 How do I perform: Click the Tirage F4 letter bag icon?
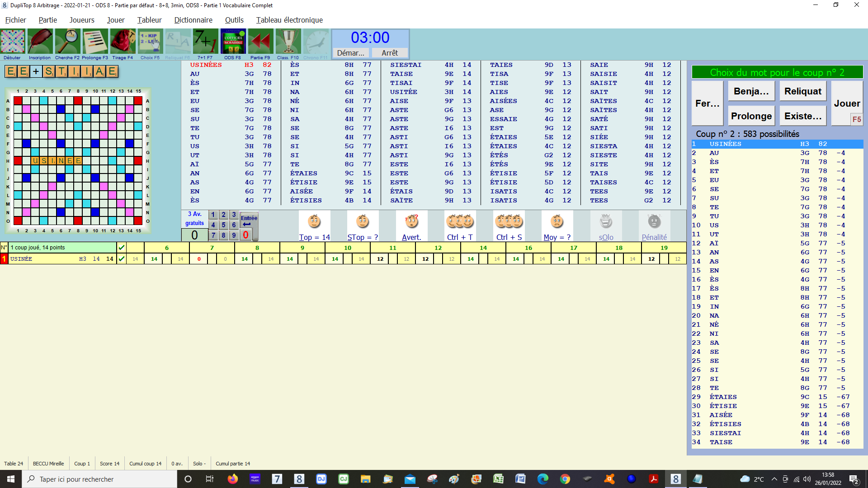click(123, 42)
